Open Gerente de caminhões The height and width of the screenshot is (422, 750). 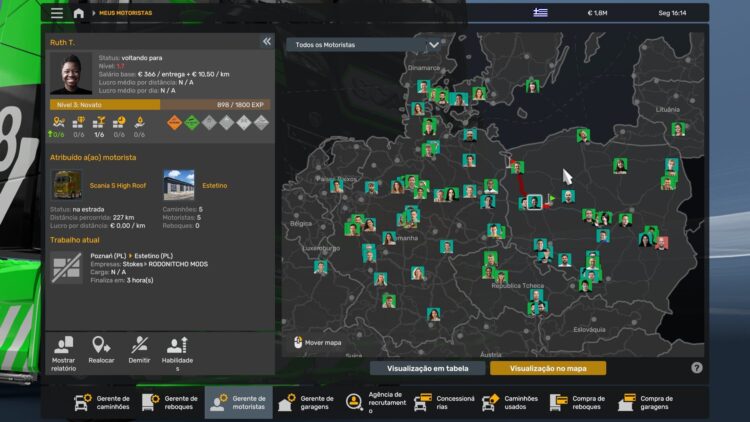(x=102, y=402)
